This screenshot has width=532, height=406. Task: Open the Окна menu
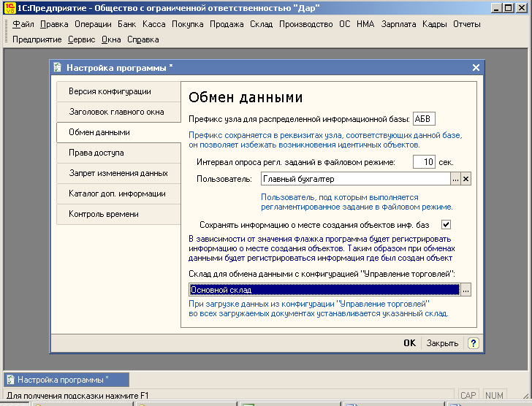pyautogui.click(x=111, y=39)
